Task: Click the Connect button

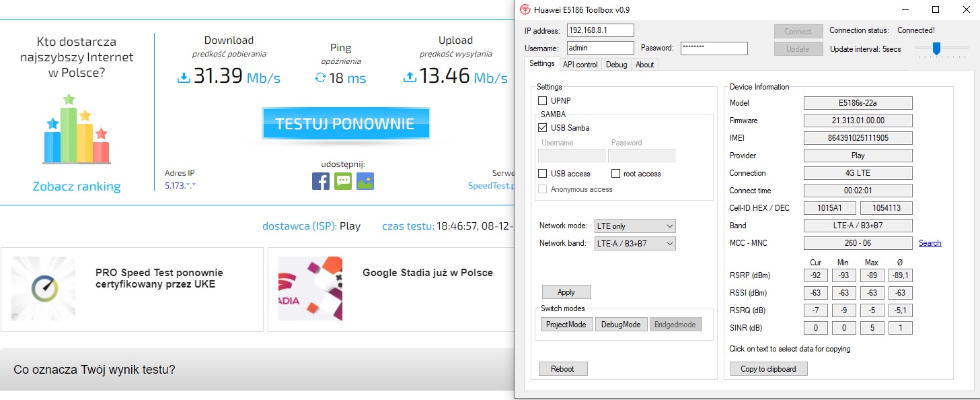Action: tap(798, 32)
